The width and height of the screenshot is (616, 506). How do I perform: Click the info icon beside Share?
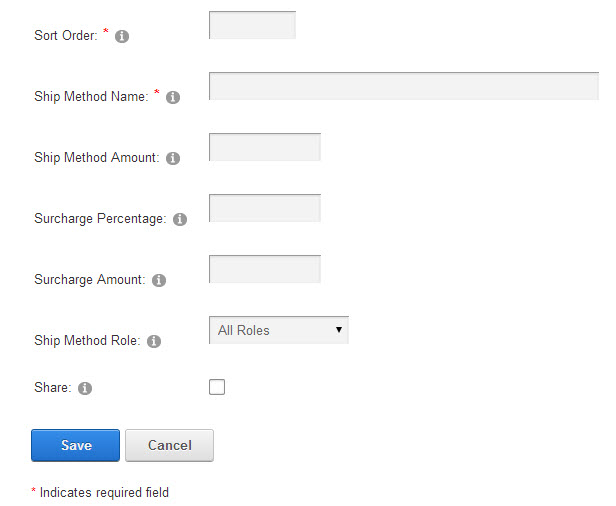[x=85, y=388]
